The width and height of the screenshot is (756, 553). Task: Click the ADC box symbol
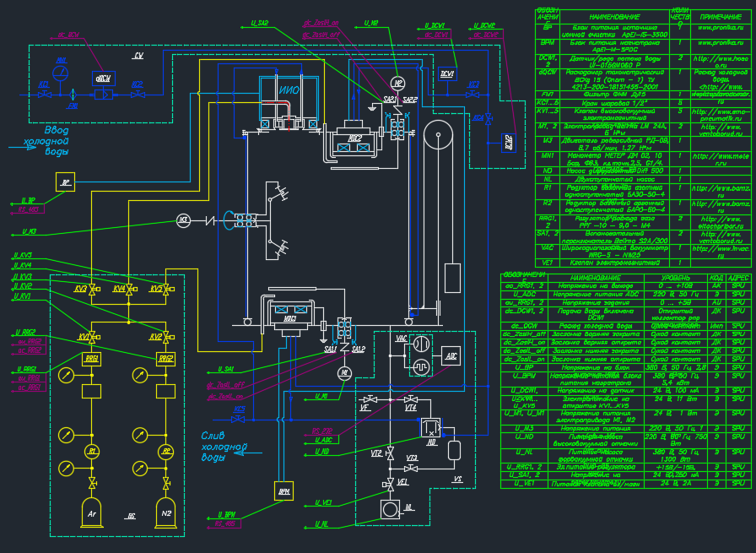[451, 356]
